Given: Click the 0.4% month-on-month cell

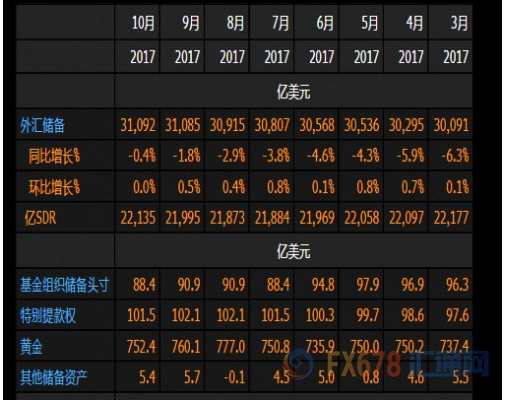Looking at the screenshot, I should [x=234, y=187].
